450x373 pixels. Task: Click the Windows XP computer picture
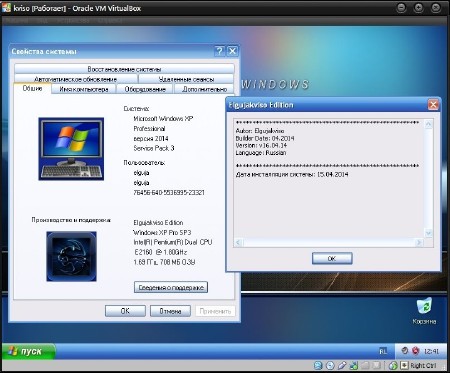[x=71, y=149]
